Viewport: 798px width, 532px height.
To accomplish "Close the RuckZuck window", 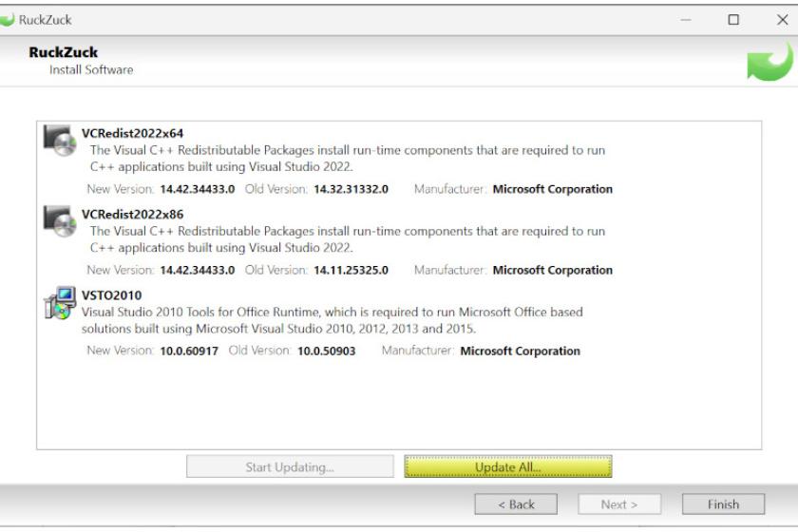I will pos(782,20).
